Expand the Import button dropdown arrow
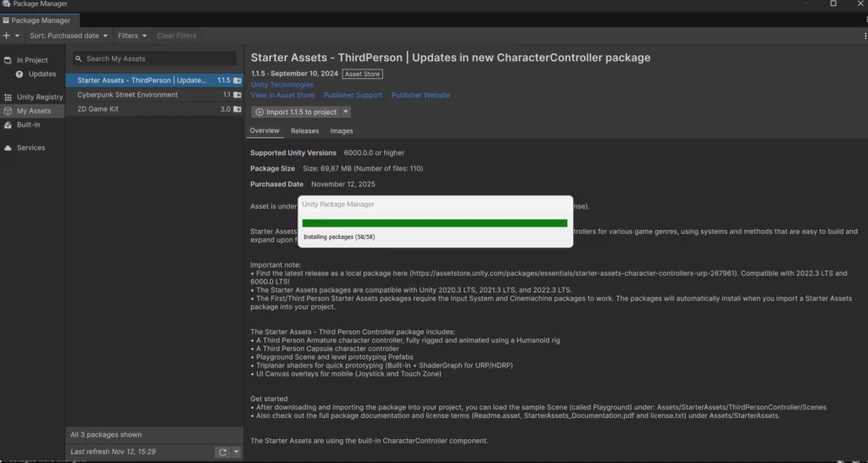This screenshot has height=463, width=868. [x=346, y=112]
